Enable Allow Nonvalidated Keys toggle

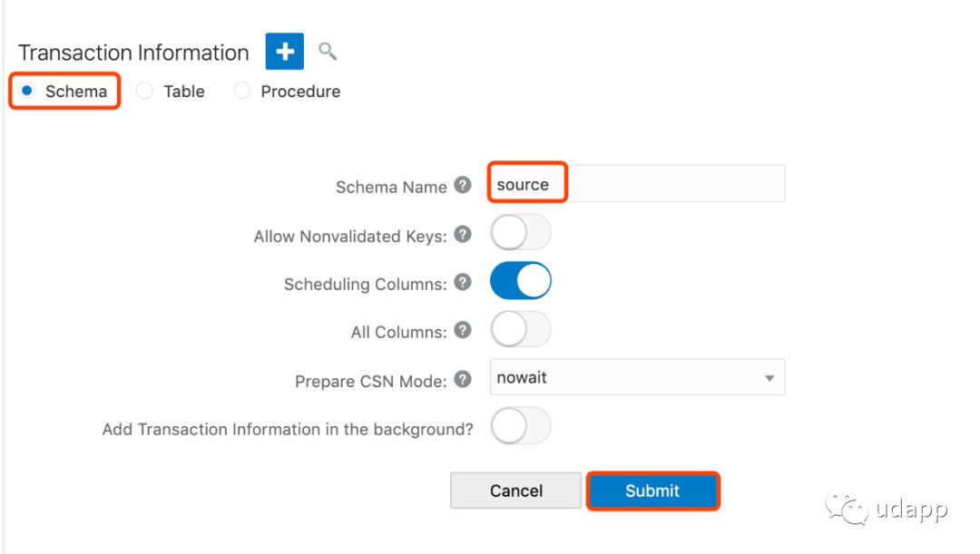521,233
